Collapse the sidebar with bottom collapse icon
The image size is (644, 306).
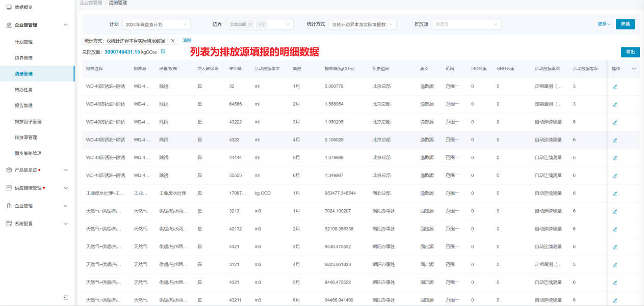[66, 297]
